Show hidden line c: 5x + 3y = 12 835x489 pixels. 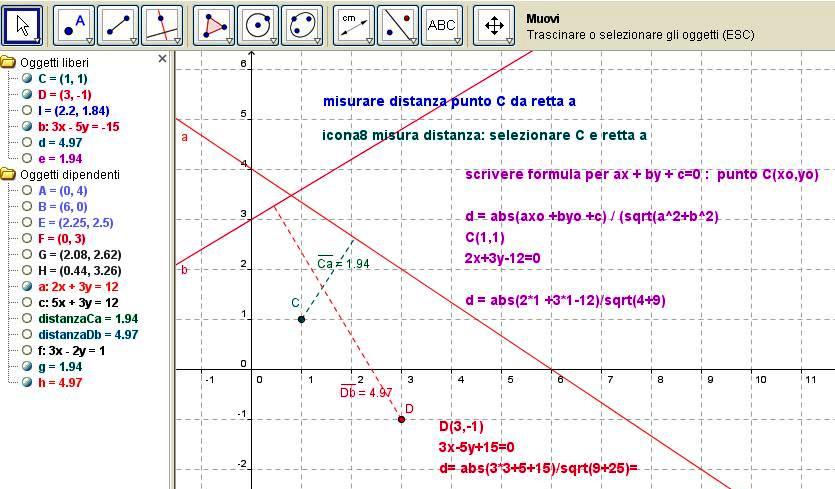pyautogui.click(x=27, y=303)
